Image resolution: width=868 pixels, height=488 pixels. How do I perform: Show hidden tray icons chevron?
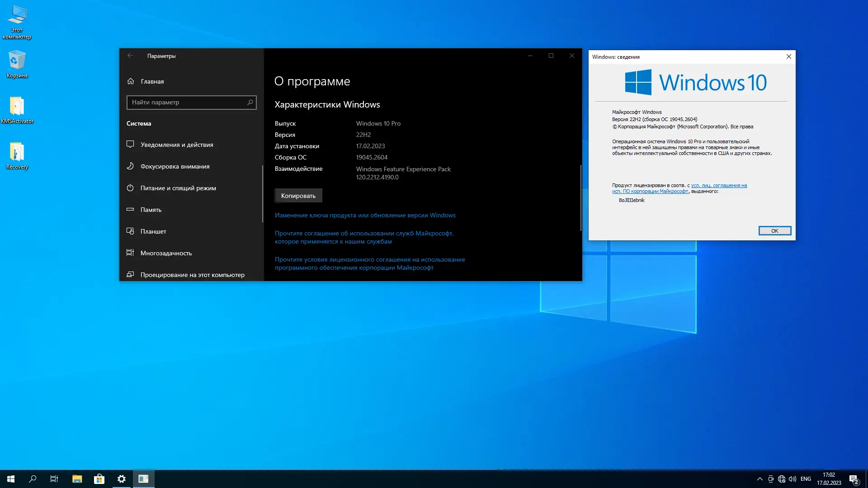point(759,479)
